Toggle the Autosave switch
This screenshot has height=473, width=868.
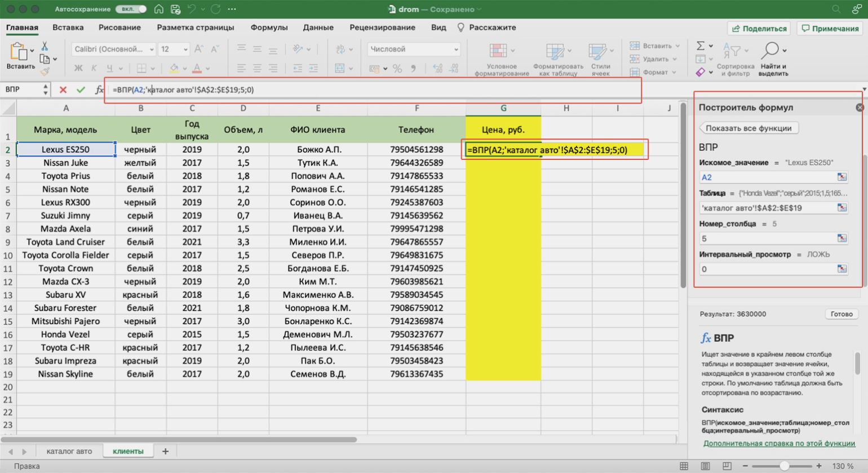(x=131, y=9)
